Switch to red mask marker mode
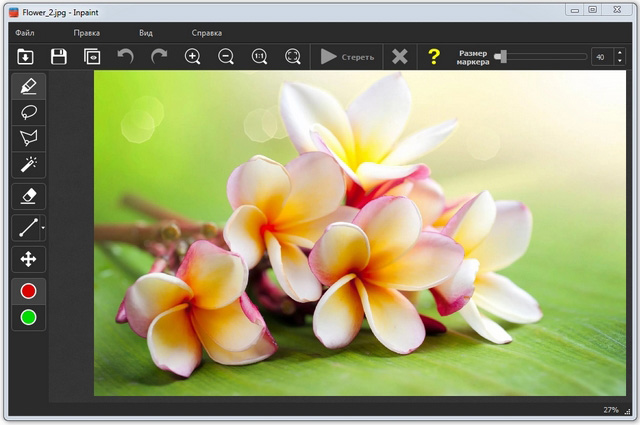The width and height of the screenshot is (640, 425). click(28, 291)
